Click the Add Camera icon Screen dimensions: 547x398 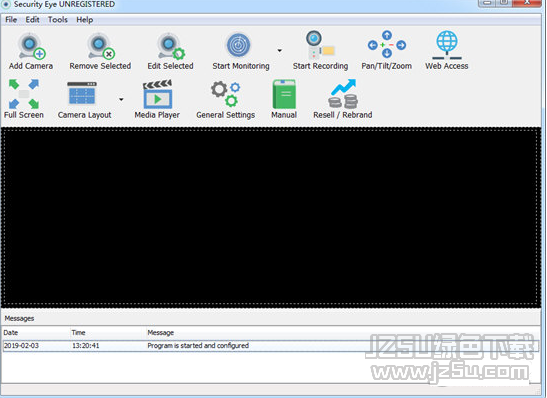(31, 46)
